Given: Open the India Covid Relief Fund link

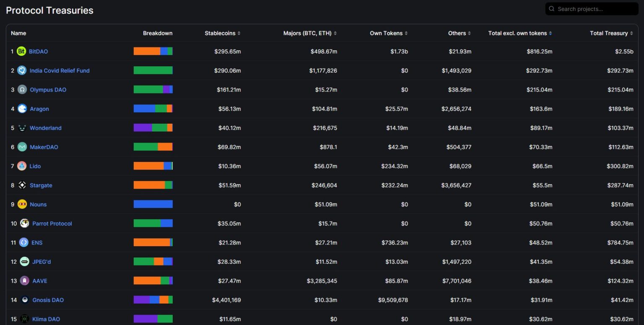Looking at the screenshot, I should pos(60,70).
